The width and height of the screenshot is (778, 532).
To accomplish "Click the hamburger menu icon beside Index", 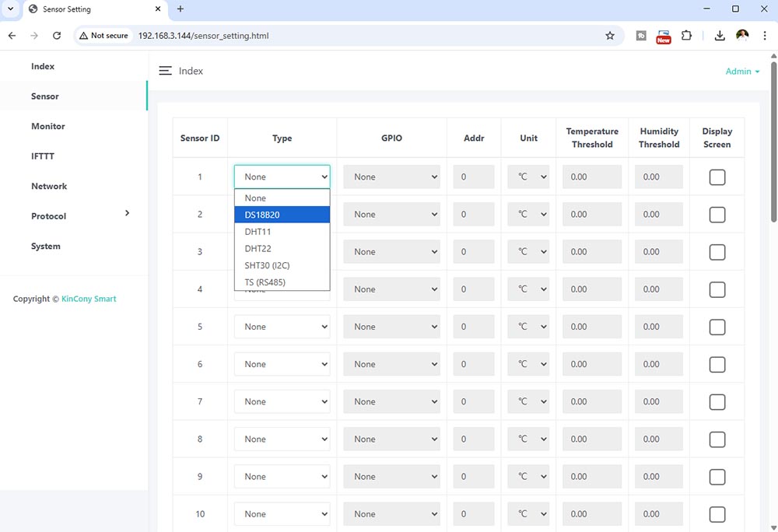I will [x=165, y=71].
